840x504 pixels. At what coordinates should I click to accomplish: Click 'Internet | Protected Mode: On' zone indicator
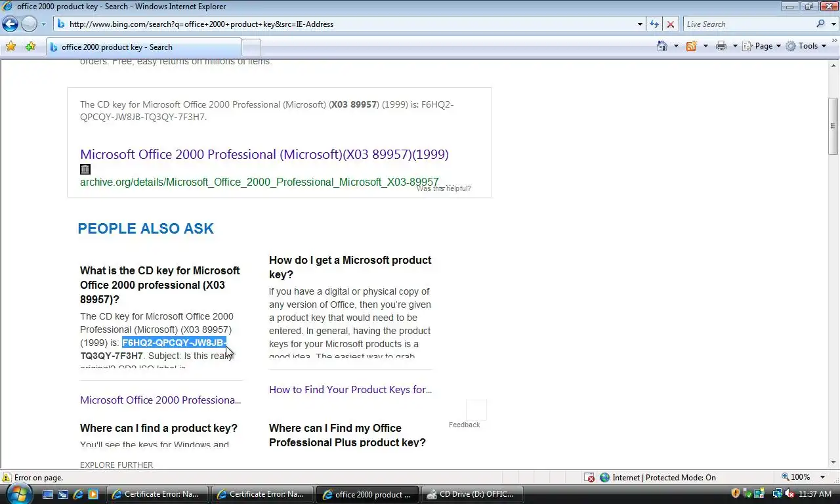point(658,478)
